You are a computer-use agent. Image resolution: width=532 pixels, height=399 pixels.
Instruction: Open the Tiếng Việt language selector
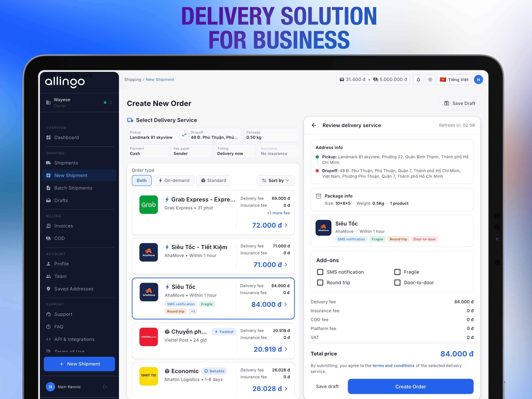tap(454, 79)
